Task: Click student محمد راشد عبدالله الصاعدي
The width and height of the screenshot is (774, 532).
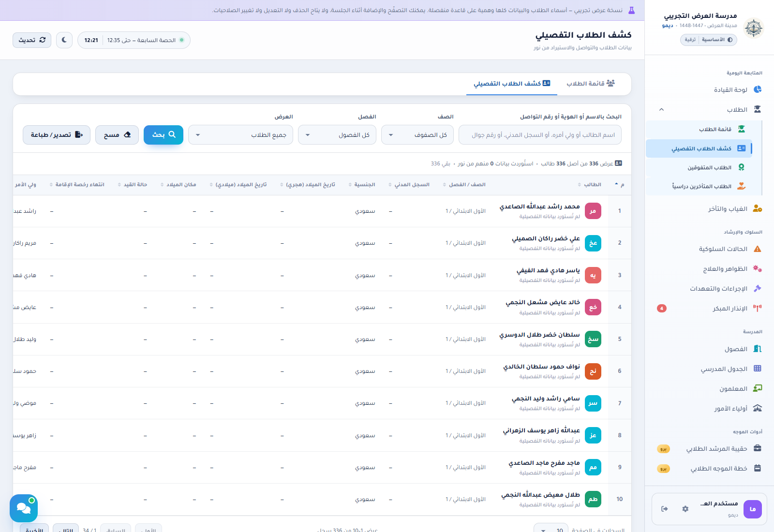Action: click(x=539, y=207)
